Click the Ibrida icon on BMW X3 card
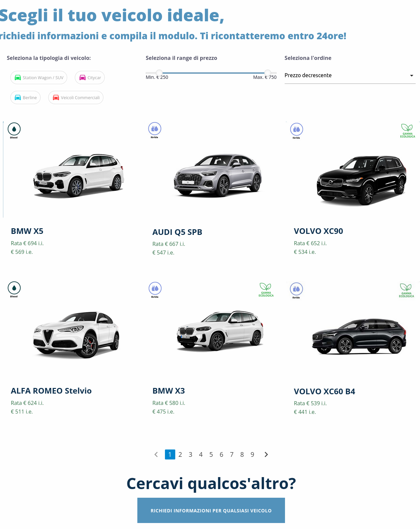Image resolution: width=420 pixels, height=529 pixels. pyautogui.click(x=155, y=290)
